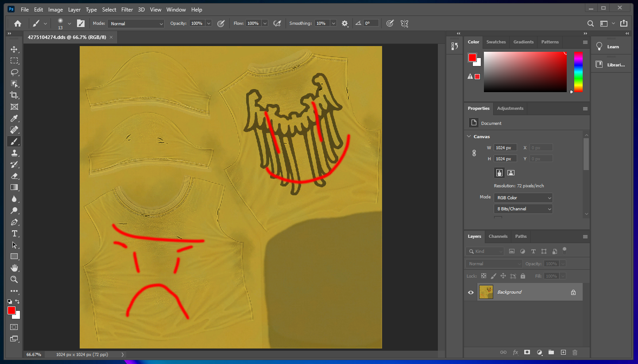This screenshot has height=364, width=638.
Task: Select the Lasso tool
Action: 14,72
